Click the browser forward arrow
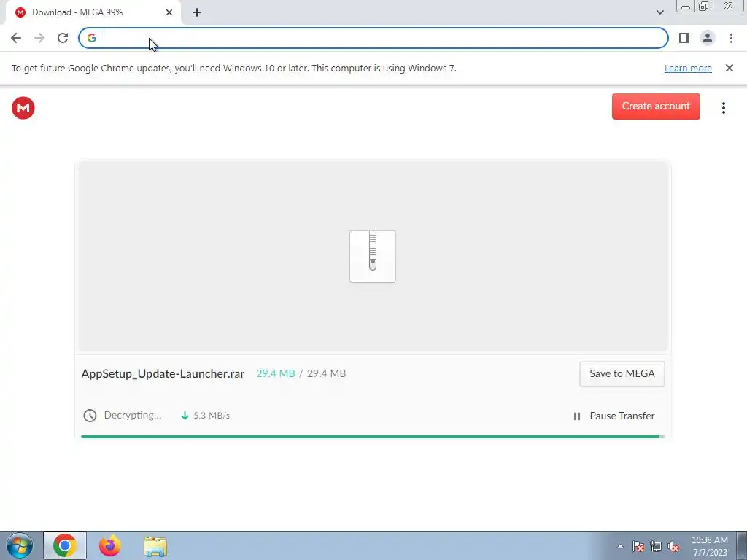 coord(39,38)
